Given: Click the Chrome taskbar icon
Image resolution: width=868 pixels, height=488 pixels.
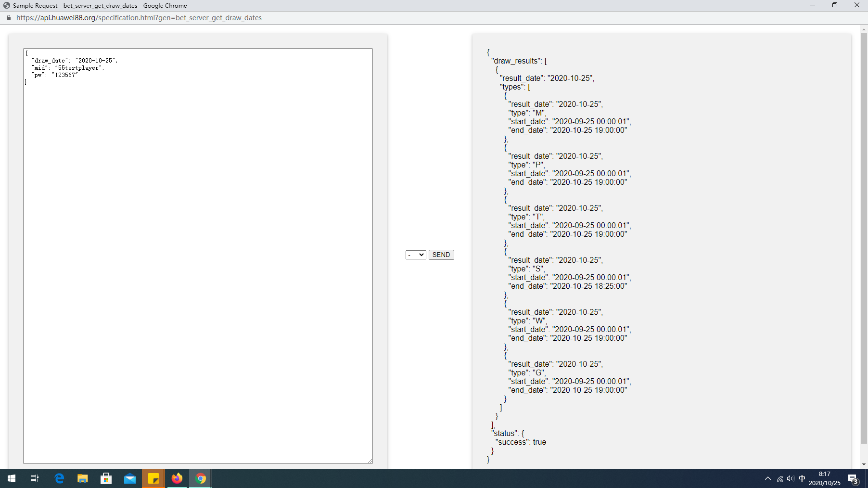Looking at the screenshot, I should point(201,478).
